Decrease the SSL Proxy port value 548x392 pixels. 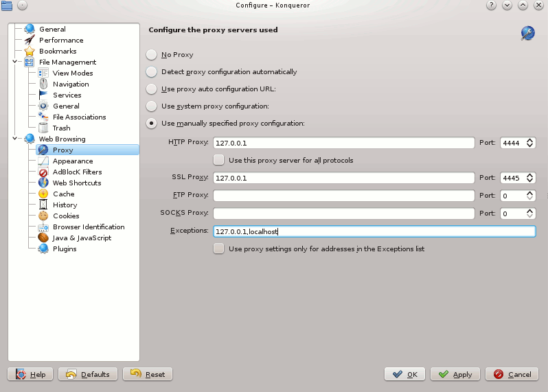(530, 181)
